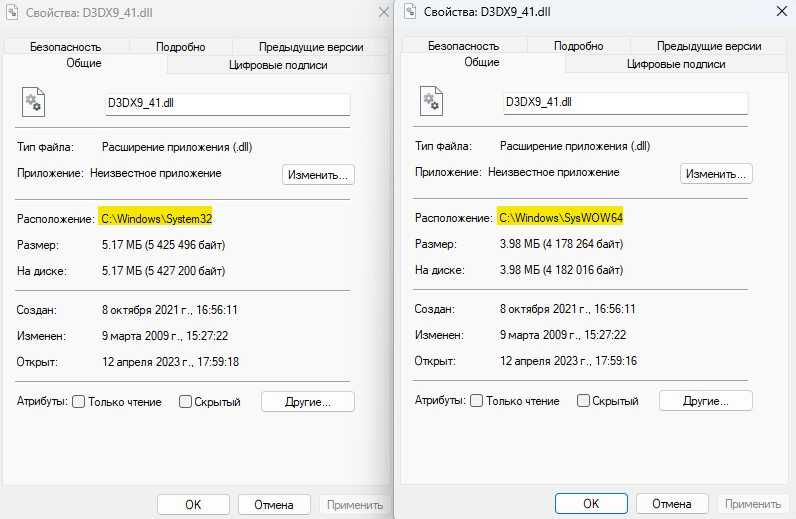The image size is (796, 519).
Task: Click title bar file icon of left window
Action: [x=12, y=12]
